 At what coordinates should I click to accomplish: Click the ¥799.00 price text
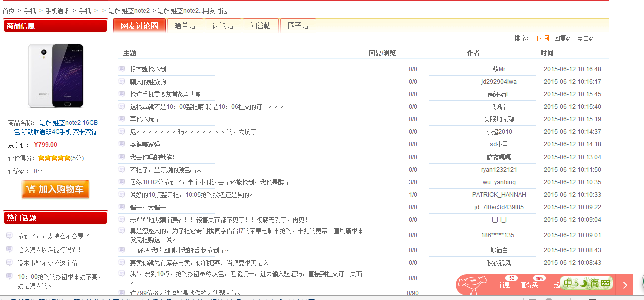[46, 145]
